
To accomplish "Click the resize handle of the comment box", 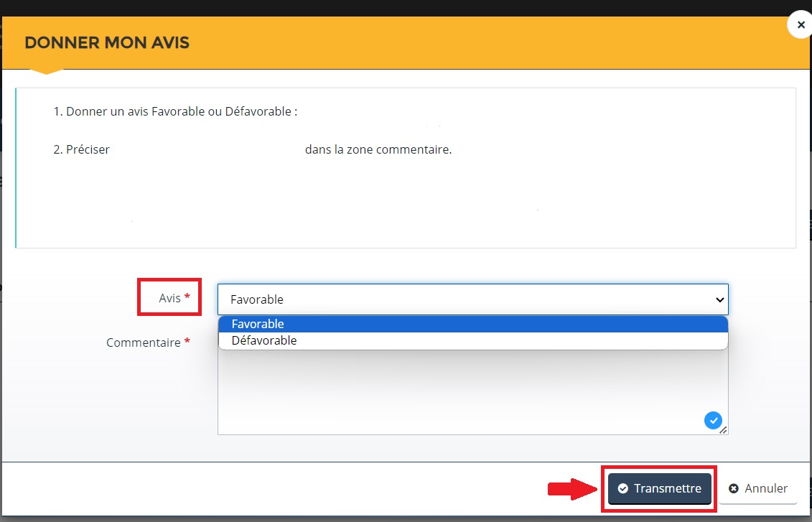I will click(x=724, y=430).
